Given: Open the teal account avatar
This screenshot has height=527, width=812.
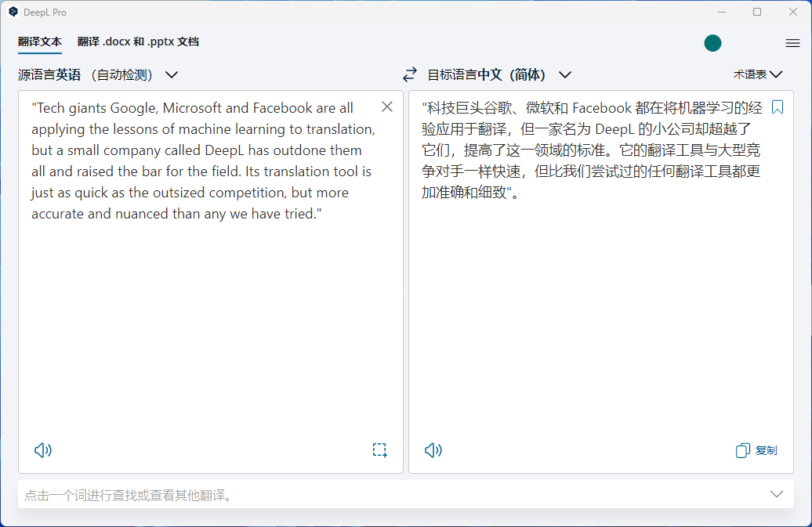Looking at the screenshot, I should point(712,43).
